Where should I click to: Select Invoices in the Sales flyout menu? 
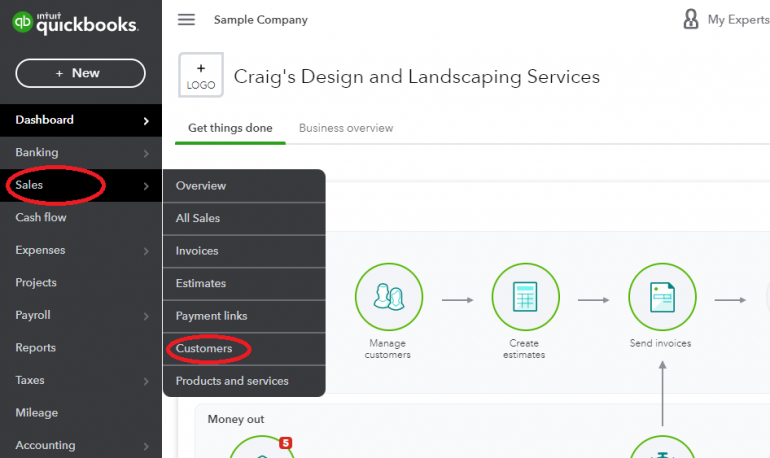pyautogui.click(x=197, y=251)
